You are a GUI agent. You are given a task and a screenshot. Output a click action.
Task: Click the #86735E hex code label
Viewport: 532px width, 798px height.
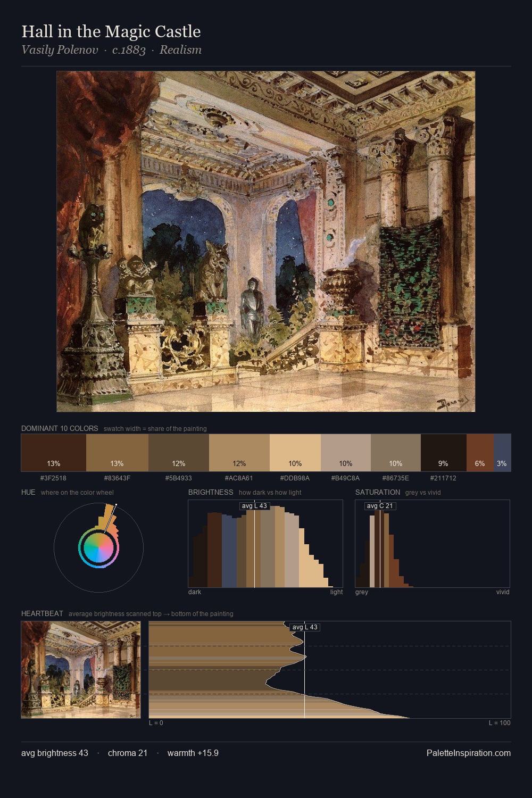[x=396, y=478]
